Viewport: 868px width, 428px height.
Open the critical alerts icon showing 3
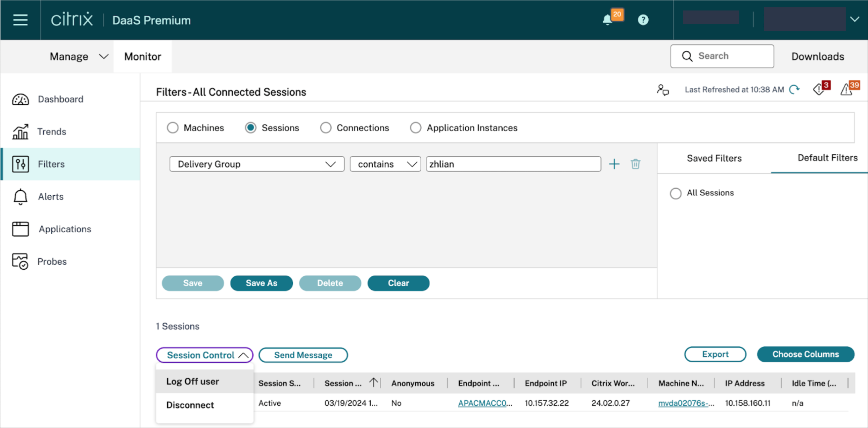click(x=819, y=90)
